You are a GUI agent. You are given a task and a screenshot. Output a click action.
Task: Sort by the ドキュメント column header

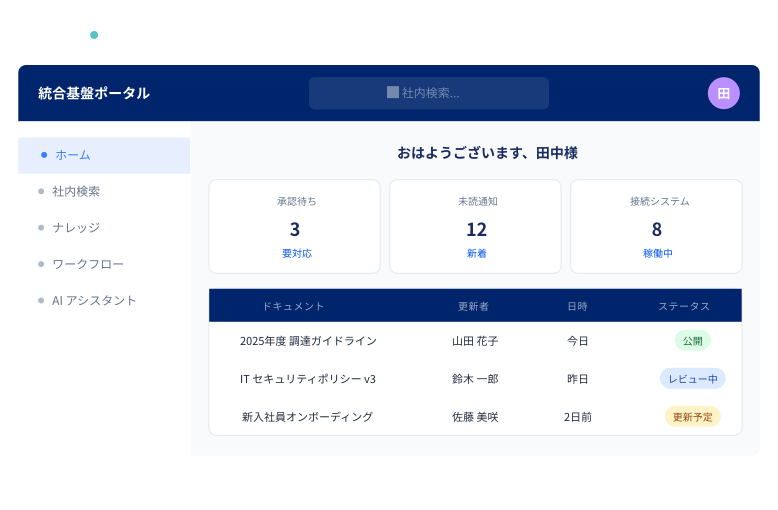pyautogui.click(x=293, y=306)
